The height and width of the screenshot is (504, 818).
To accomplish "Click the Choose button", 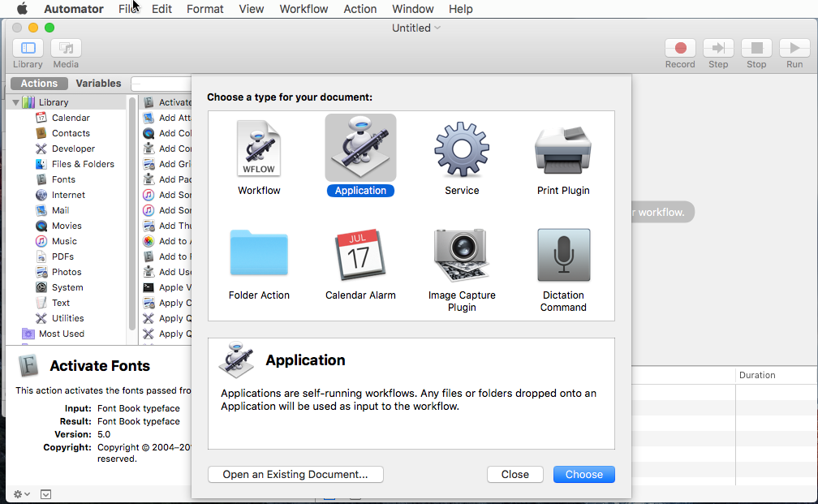I will click(583, 474).
